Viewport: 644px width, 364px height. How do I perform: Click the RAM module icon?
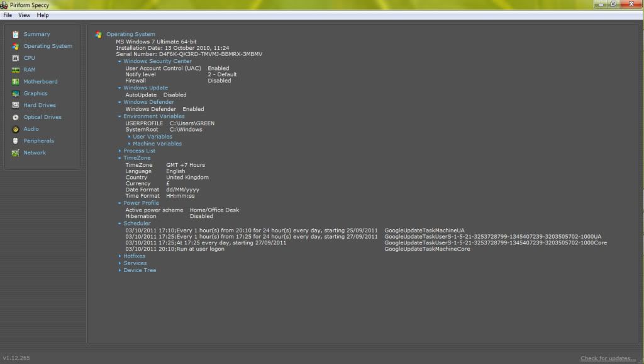click(x=16, y=70)
